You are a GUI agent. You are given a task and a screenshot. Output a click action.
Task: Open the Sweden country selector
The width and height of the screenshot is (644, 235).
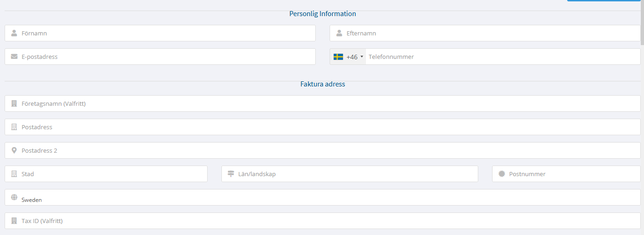[x=323, y=197]
